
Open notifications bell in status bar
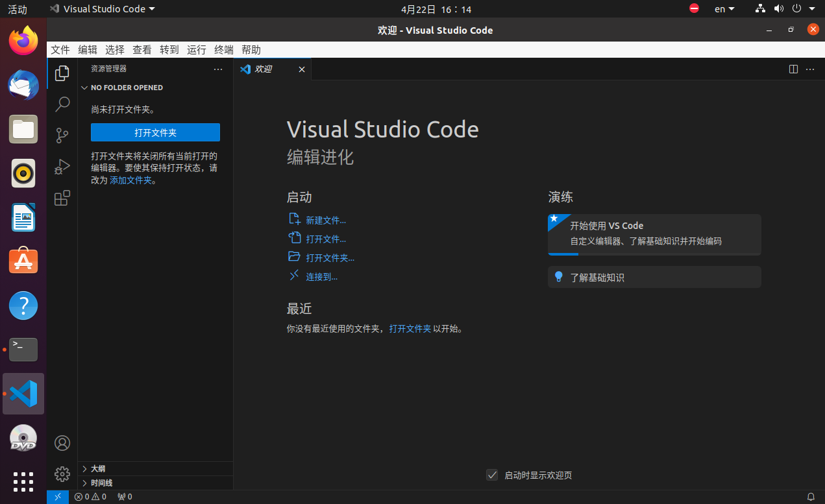coord(811,497)
